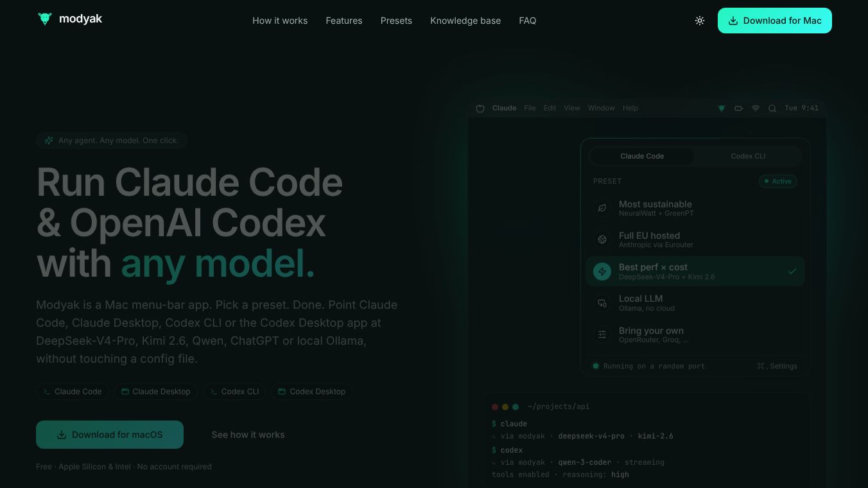The width and height of the screenshot is (868, 488).
Task: Click the download icon inside Download for macOS
Action: [x=62, y=435]
